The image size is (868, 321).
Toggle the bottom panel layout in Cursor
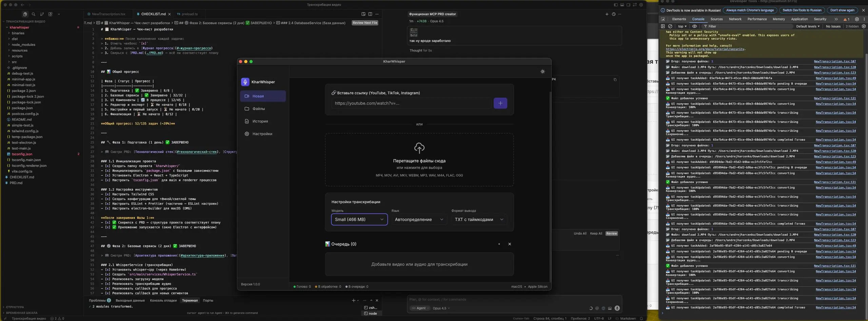click(x=622, y=5)
